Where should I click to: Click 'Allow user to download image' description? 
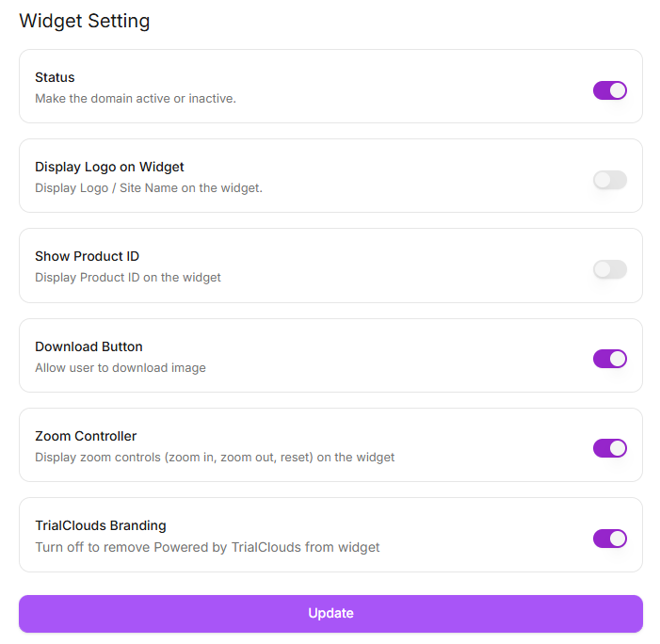click(x=121, y=367)
